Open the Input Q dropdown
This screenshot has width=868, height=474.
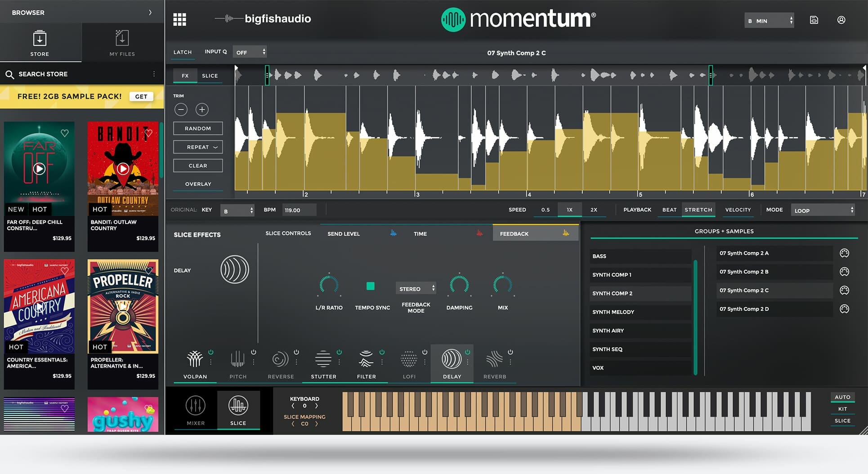[x=249, y=52]
